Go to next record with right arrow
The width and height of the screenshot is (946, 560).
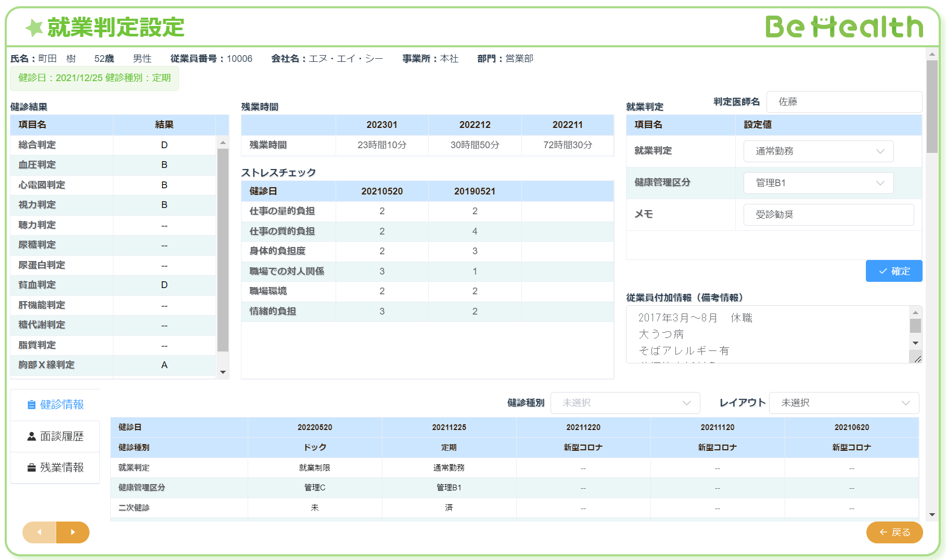click(73, 532)
